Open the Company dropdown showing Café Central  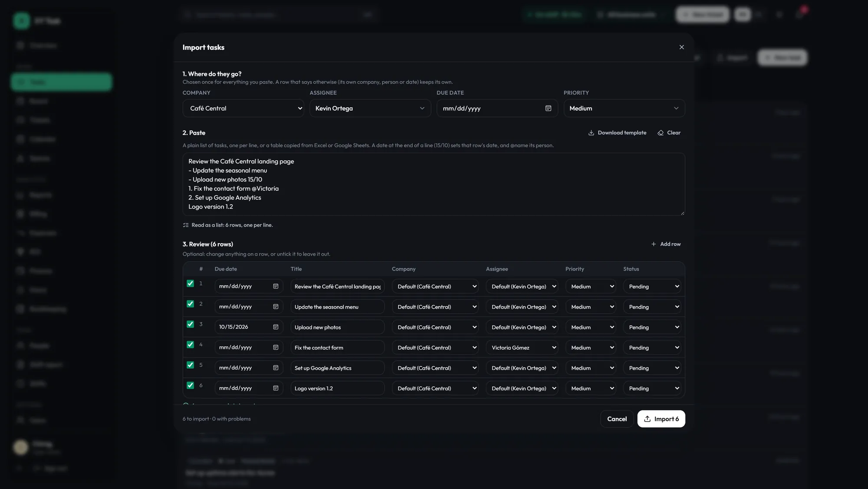coord(243,108)
